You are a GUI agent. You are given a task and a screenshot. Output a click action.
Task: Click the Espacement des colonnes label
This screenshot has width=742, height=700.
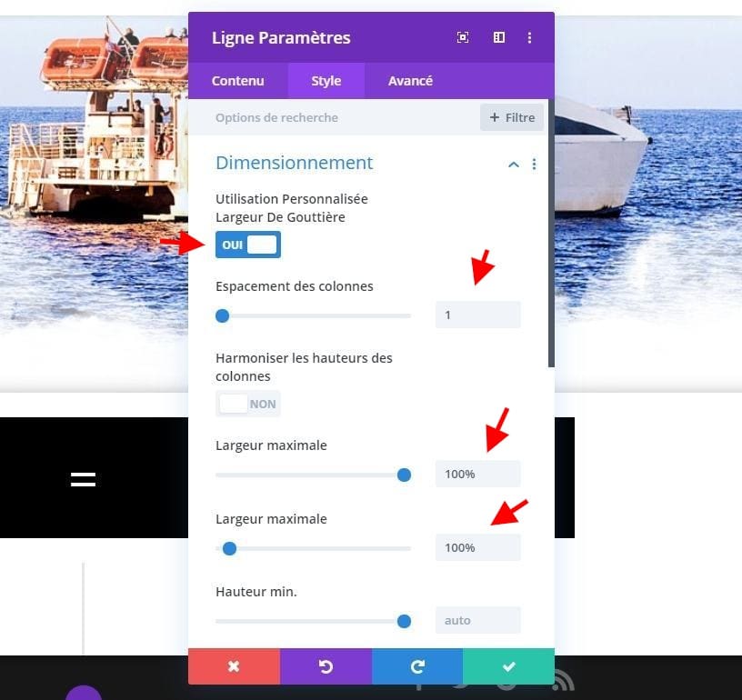(x=295, y=286)
